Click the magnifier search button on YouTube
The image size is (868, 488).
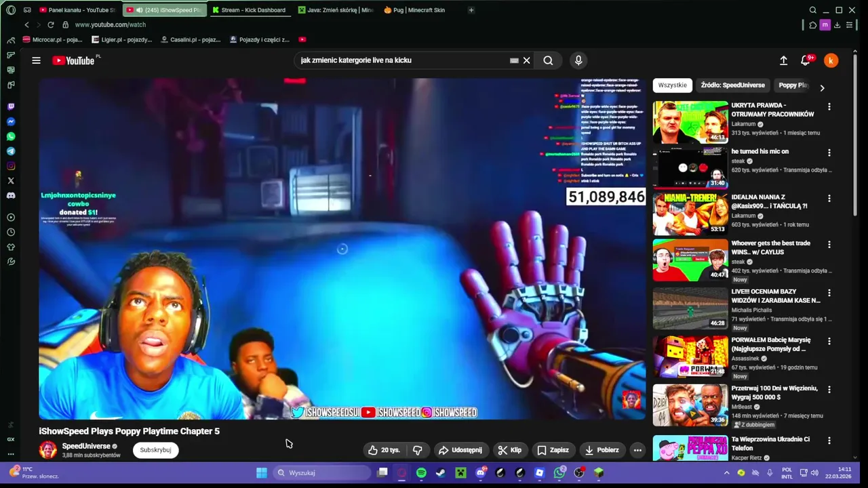(548, 60)
